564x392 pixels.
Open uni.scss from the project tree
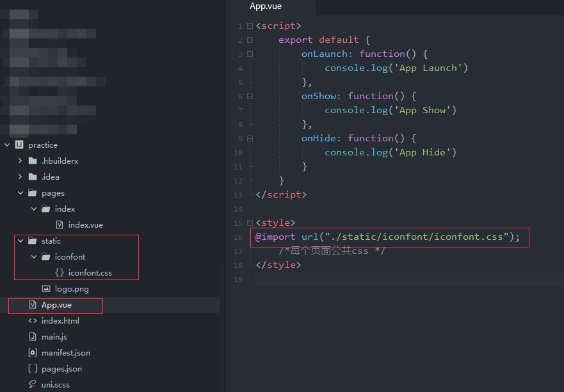pyautogui.click(x=56, y=385)
